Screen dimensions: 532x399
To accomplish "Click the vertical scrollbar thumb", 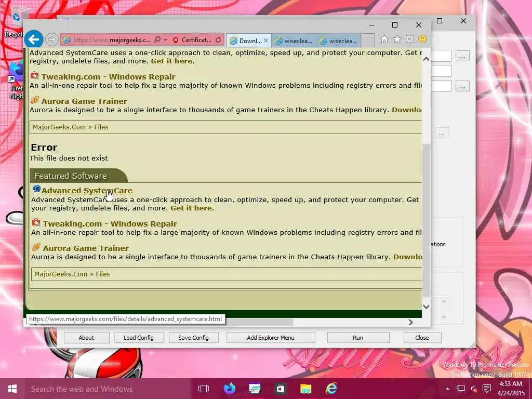I will click(426, 220).
